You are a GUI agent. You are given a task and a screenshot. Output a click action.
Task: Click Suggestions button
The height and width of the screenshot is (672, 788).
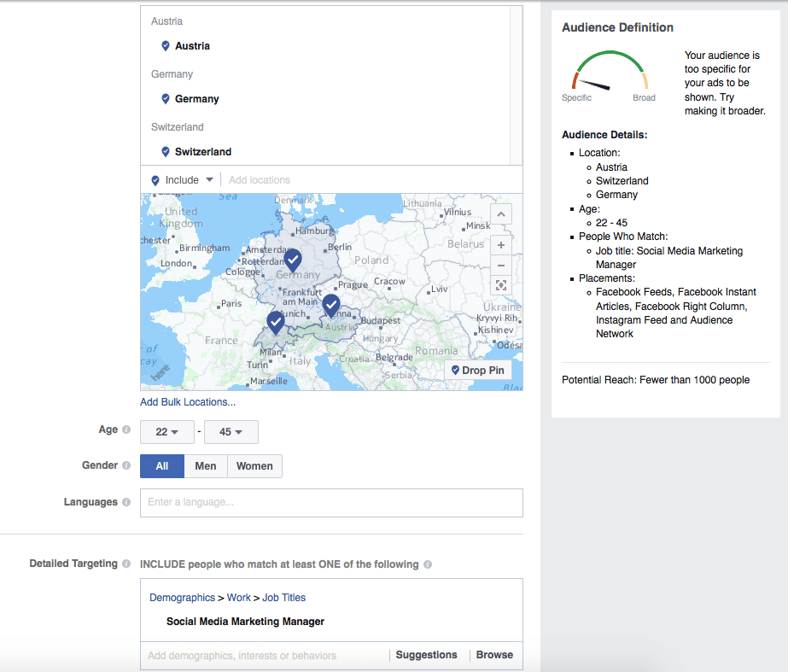[427, 655]
